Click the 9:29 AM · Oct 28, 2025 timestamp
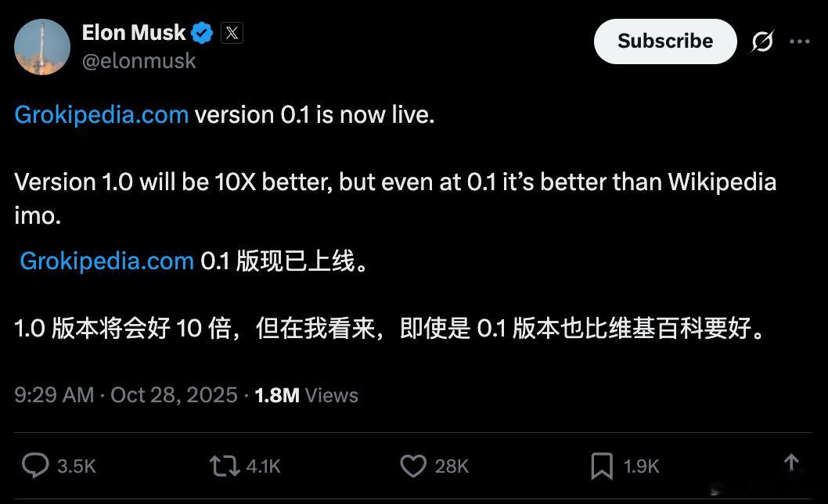The height and width of the screenshot is (504, 828). (x=125, y=394)
